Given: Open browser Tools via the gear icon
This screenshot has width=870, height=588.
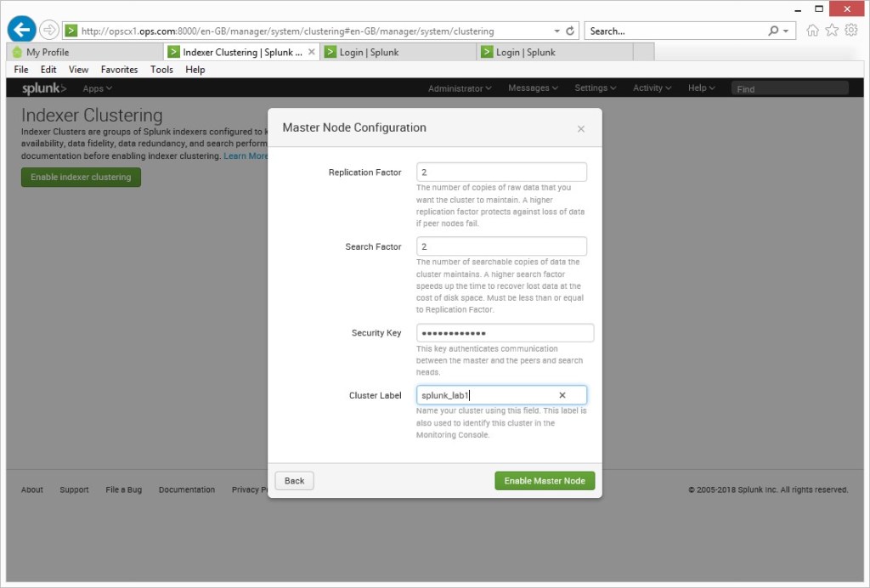Looking at the screenshot, I should (x=851, y=28).
